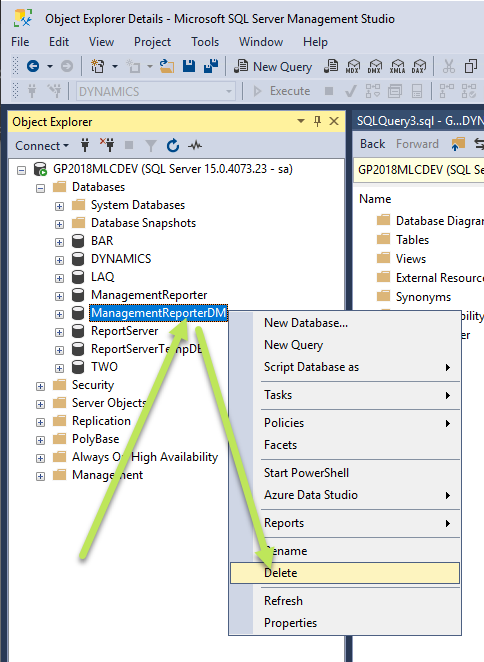Open the View menu
This screenshot has height=662, width=484.
[x=101, y=42]
